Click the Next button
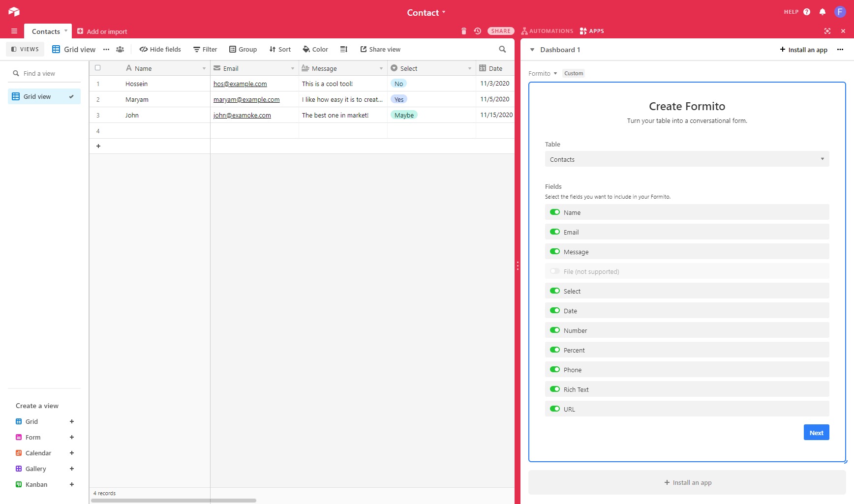The width and height of the screenshot is (854, 504). coord(816,433)
